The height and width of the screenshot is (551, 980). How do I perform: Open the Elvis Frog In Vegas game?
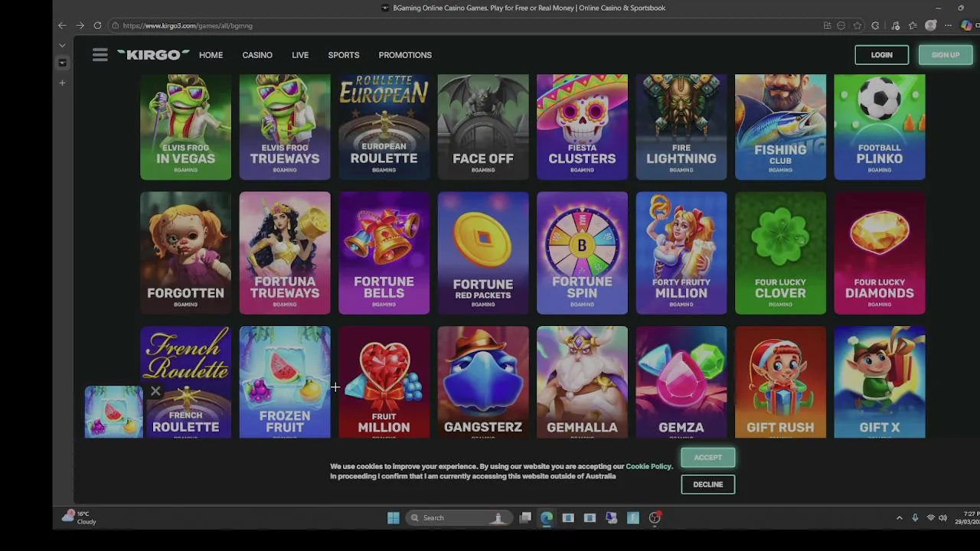185,127
